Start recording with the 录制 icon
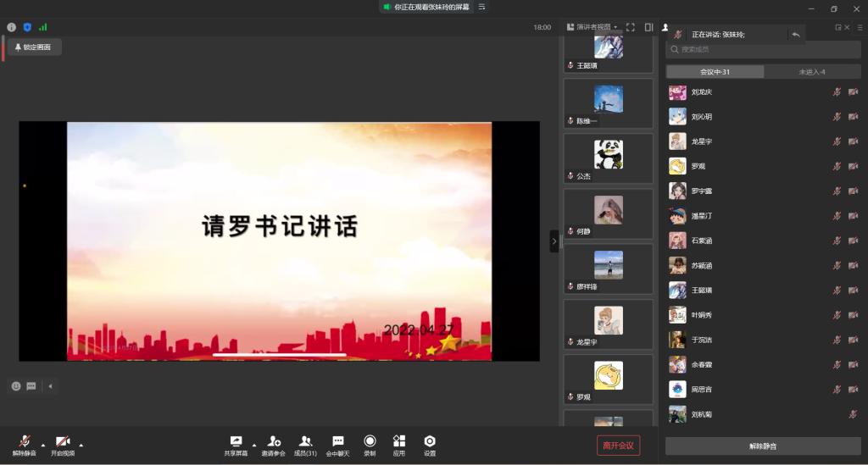Screen dimensions: 868x465 [370, 441]
